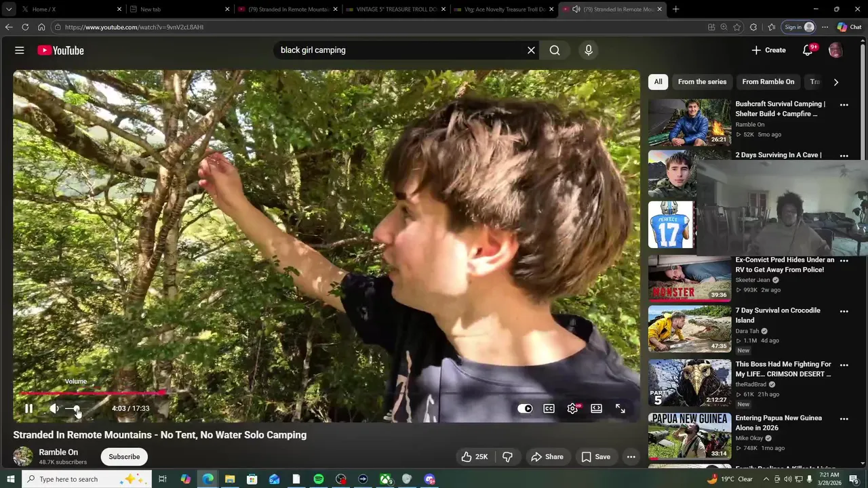The image size is (868, 488).
Task: Select the All filter chip
Action: point(658,82)
